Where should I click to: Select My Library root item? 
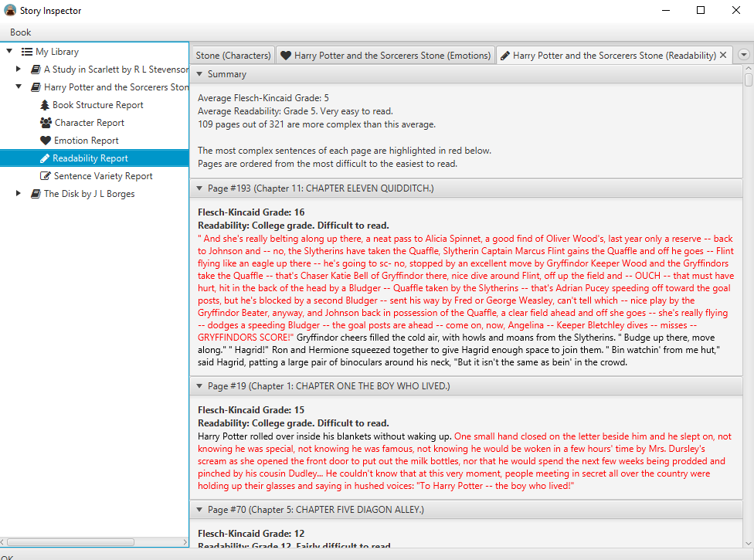click(x=57, y=52)
